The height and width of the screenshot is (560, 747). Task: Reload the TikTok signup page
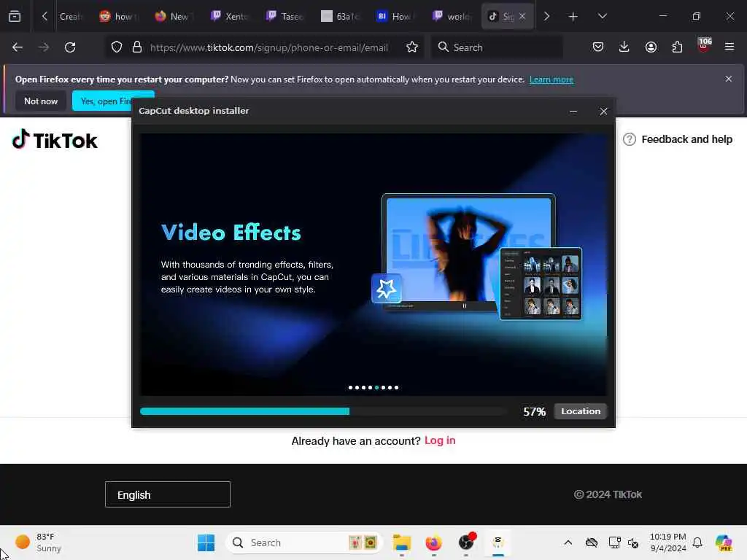[70, 47]
